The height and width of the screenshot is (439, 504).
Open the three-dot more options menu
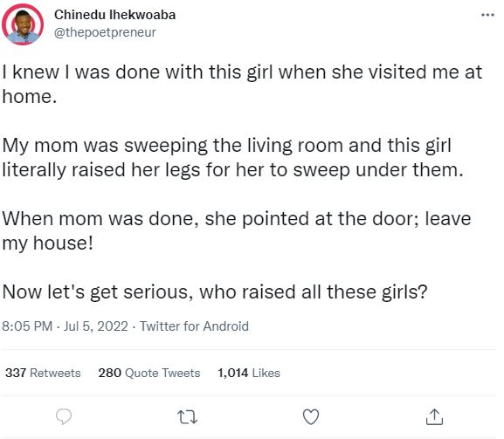(x=487, y=15)
